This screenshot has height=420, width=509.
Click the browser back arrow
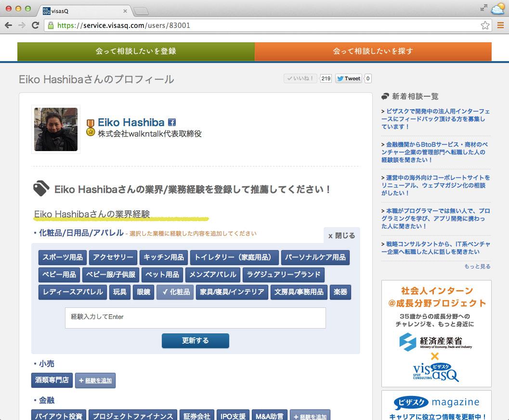click(x=8, y=25)
